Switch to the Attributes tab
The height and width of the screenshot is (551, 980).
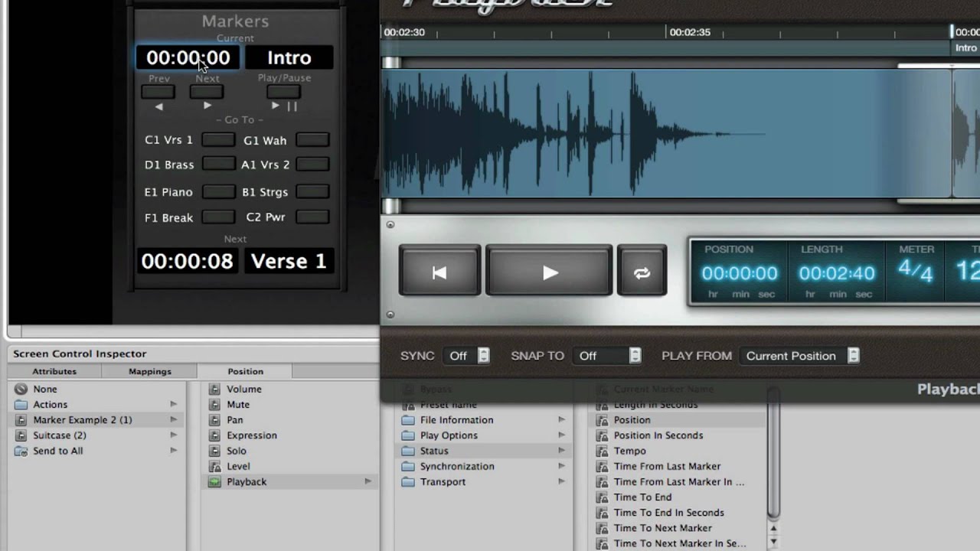[54, 371]
